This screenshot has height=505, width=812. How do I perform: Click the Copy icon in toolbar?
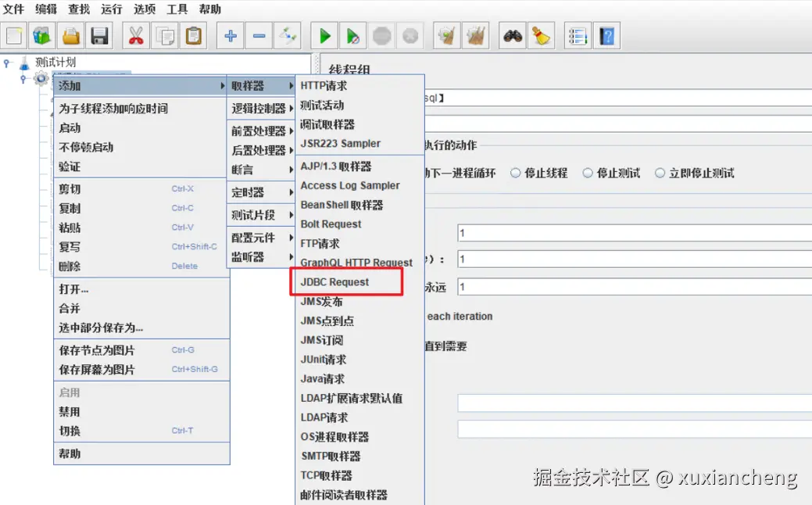point(165,36)
